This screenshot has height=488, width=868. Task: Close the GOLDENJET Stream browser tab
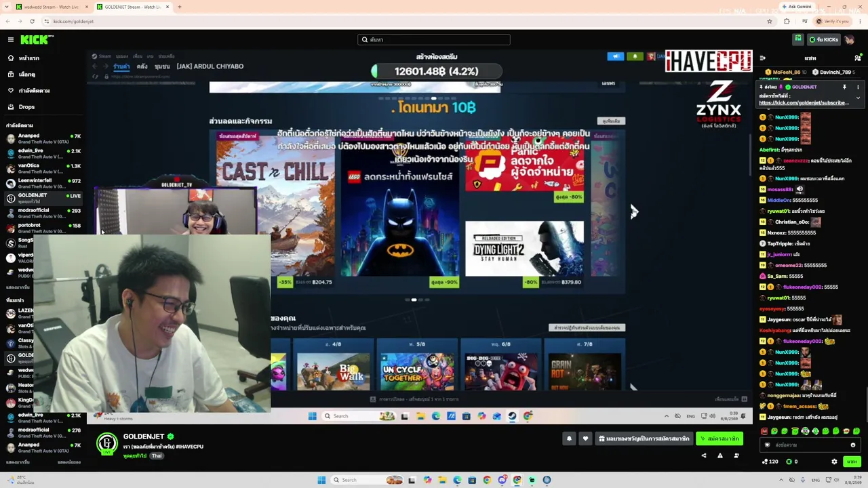167,7
